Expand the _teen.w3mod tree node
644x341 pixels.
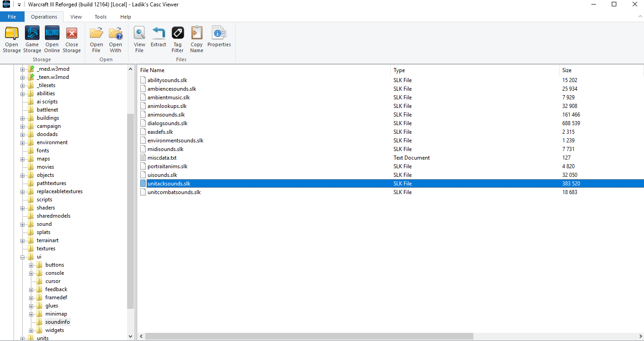[x=22, y=77]
